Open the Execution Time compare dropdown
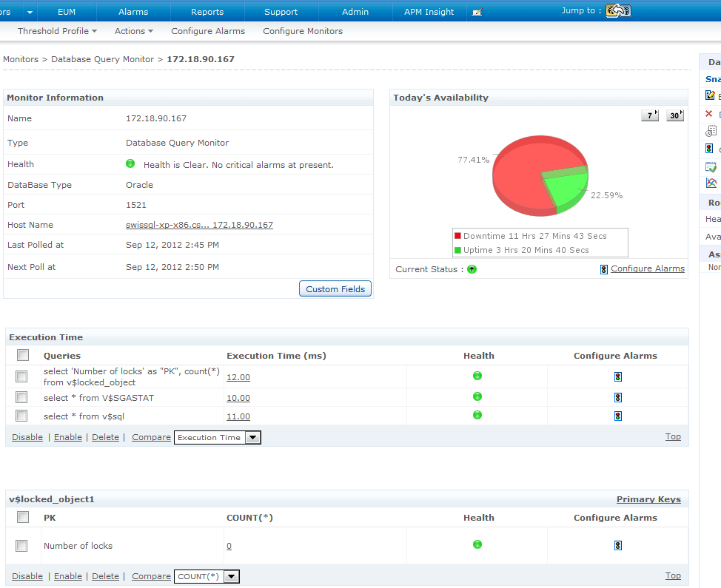The width and height of the screenshot is (721, 588). (218, 437)
